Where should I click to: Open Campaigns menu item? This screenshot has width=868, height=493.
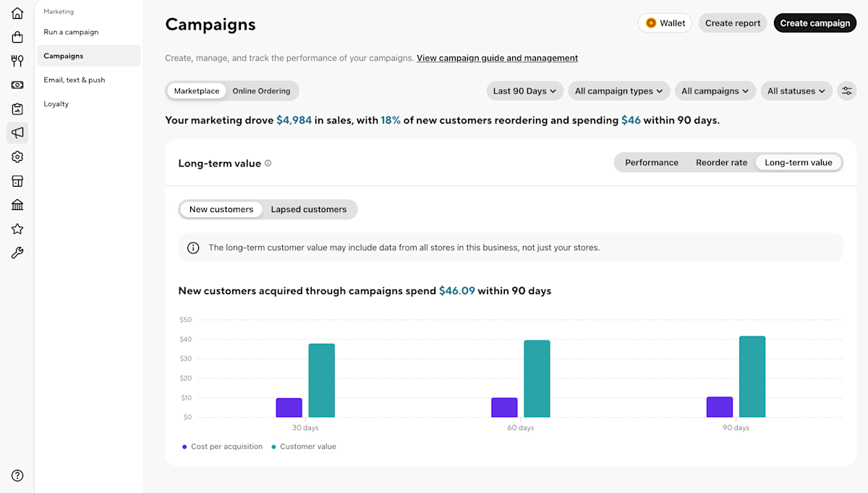pyautogui.click(x=89, y=56)
